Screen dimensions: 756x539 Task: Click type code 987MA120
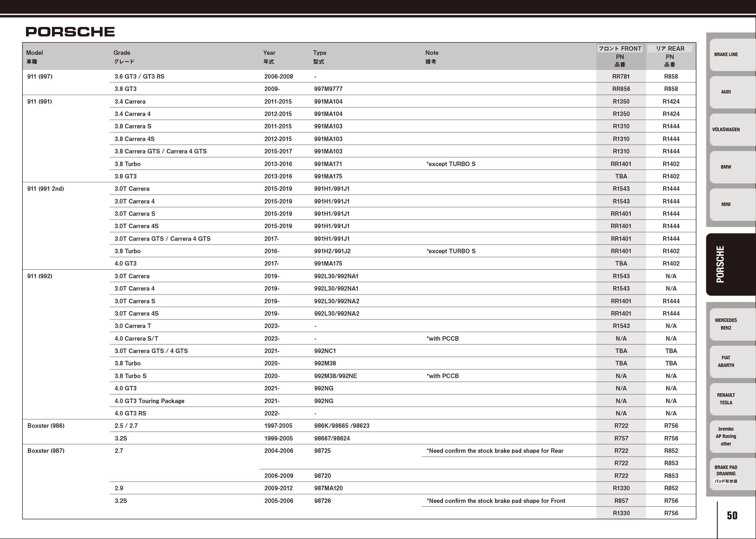328,488
